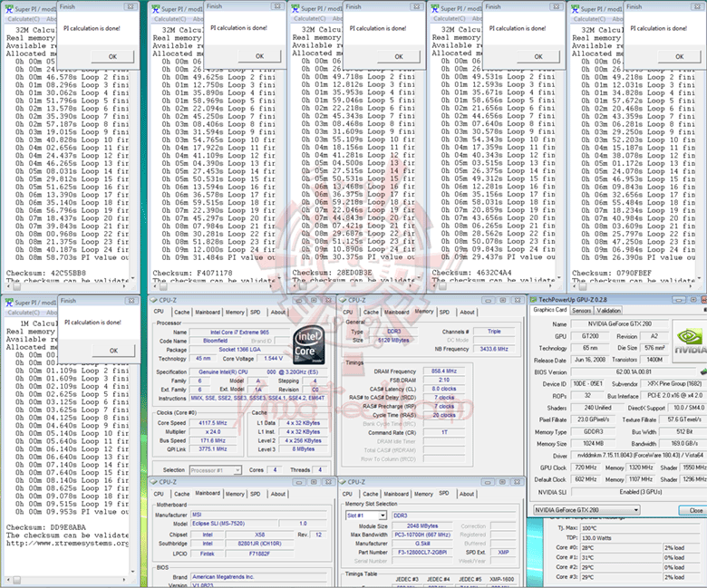This screenshot has width=707, height=588.
Task: Open Cache tab in CPU-Z Motherboard window
Action: point(181,495)
